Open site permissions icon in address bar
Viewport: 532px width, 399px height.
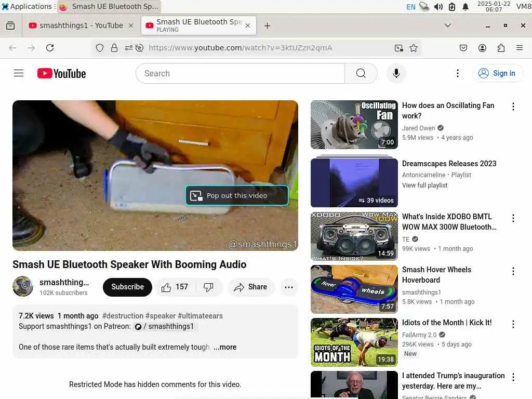(x=129, y=48)
